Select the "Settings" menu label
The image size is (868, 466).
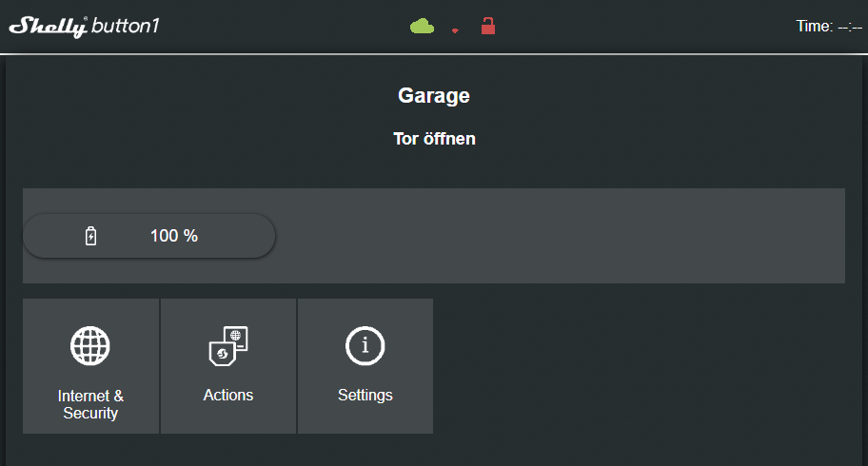(x=365, y=395)
